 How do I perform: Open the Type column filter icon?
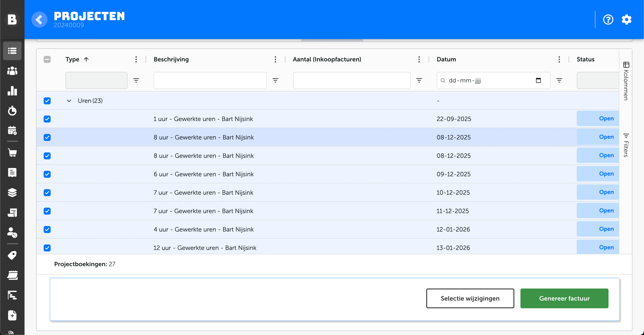[136, 80]
